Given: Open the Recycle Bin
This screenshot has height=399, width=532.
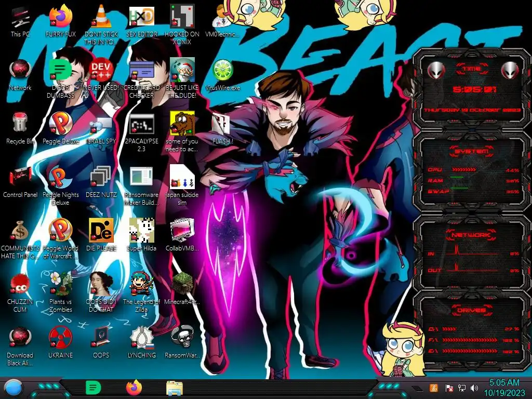Looking at the screenshot, I should [x=20, y=128].
